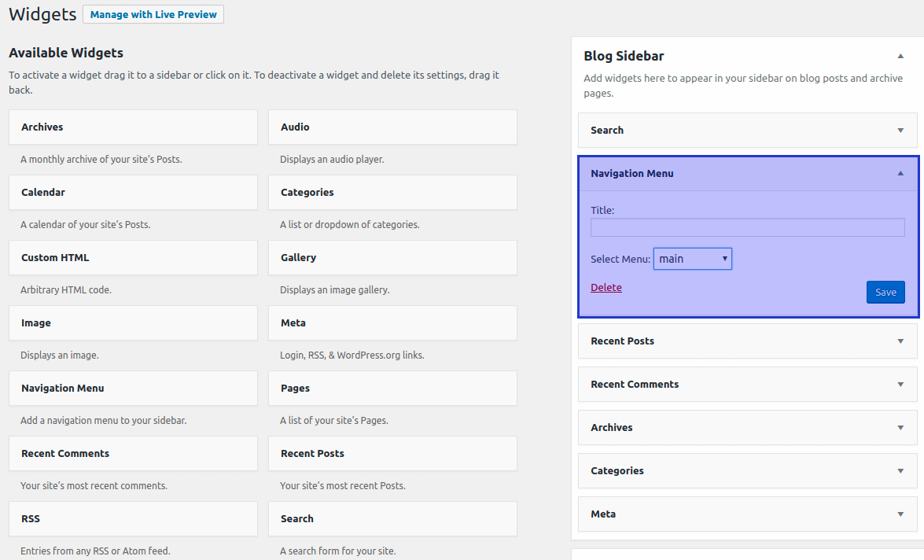
Task: Click the Manage with Live Preview button
Action: point(153,14)
